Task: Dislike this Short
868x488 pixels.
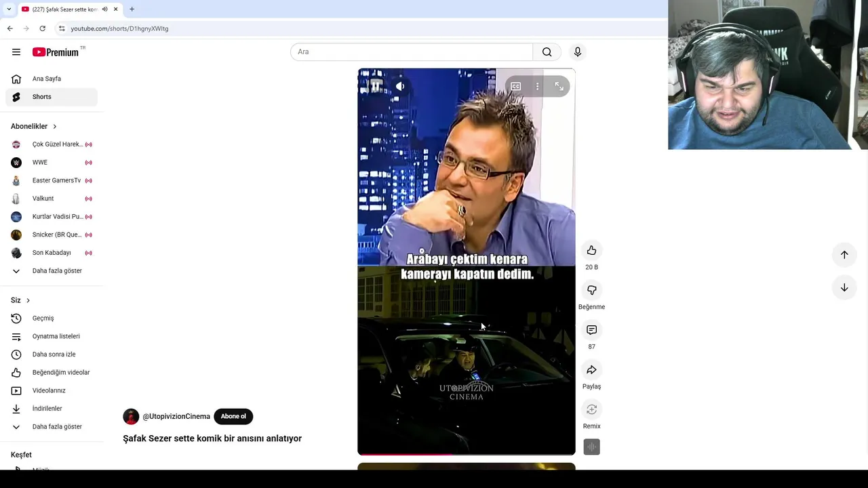Action: pos(591,290)
